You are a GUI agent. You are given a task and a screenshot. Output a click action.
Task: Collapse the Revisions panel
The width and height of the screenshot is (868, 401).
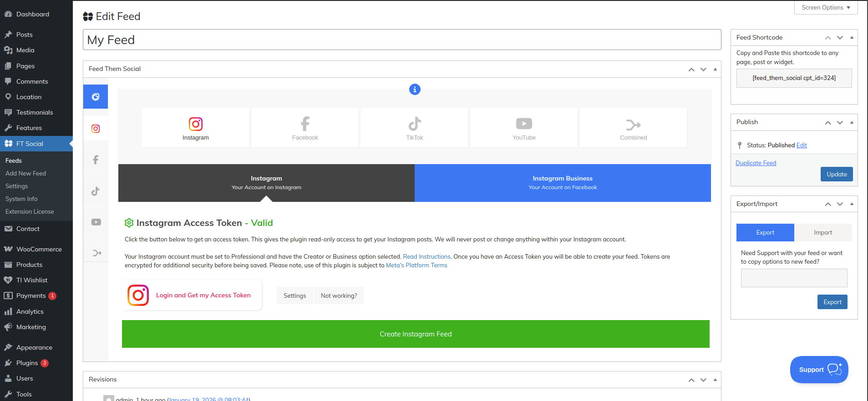tap(715, 380)
